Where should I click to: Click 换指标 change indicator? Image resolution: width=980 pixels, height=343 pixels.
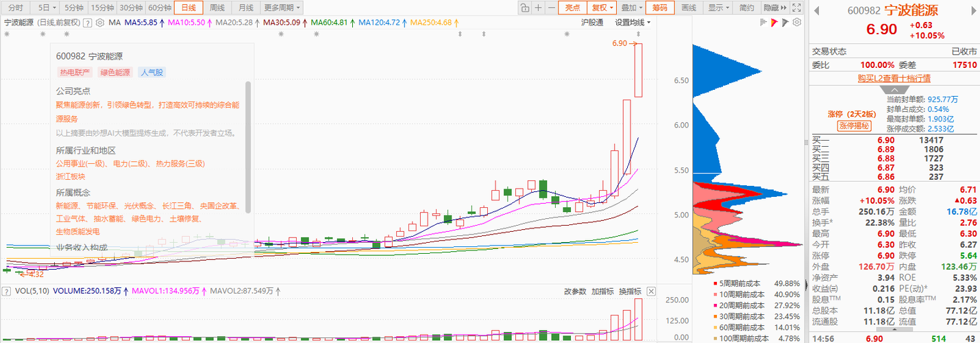coord(630,291)
